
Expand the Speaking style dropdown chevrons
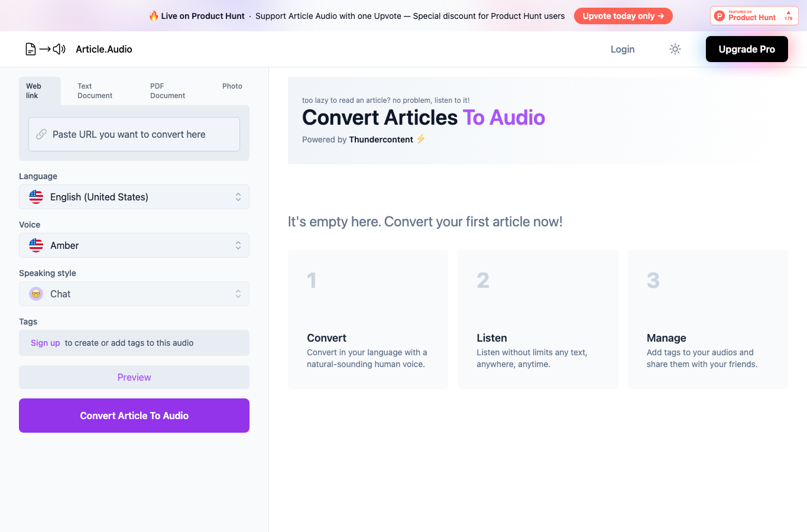tap(238, 294)
